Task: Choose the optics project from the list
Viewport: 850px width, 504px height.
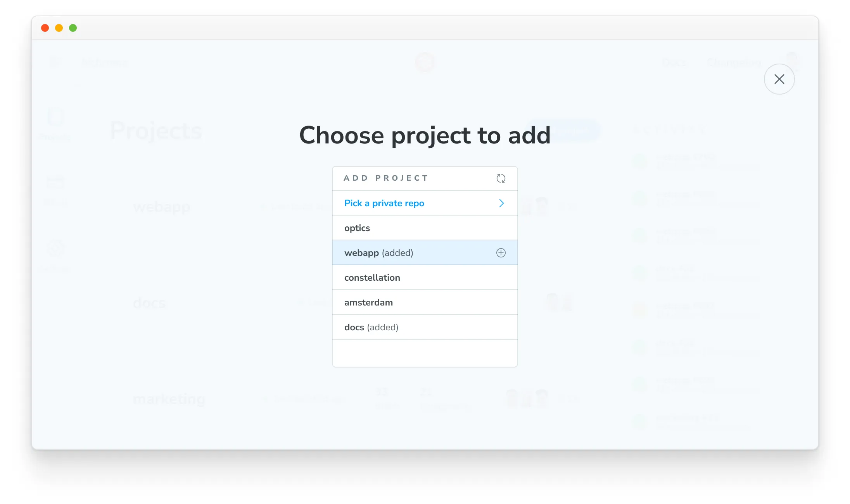Action: (x=357, y=228)
